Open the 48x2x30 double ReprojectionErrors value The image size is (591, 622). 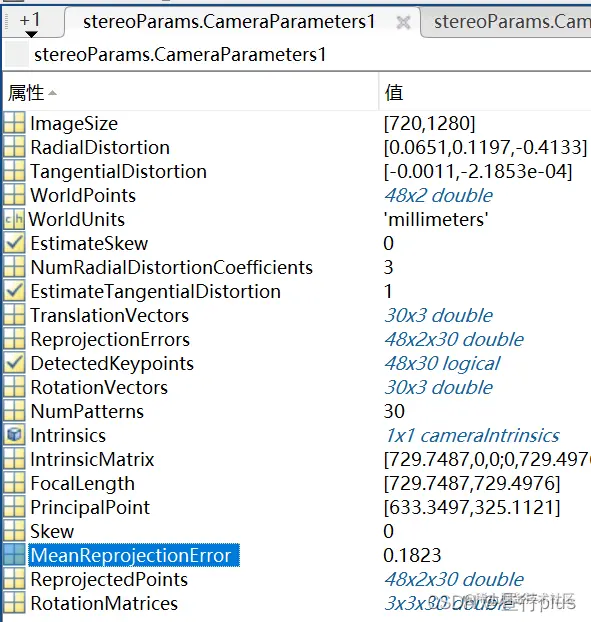point(454,340)
